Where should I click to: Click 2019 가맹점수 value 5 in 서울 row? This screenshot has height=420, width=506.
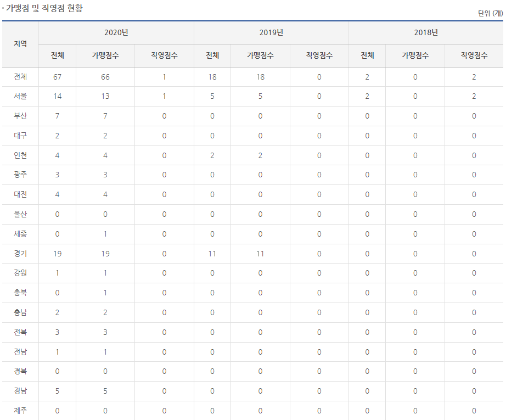pos(260,96)
